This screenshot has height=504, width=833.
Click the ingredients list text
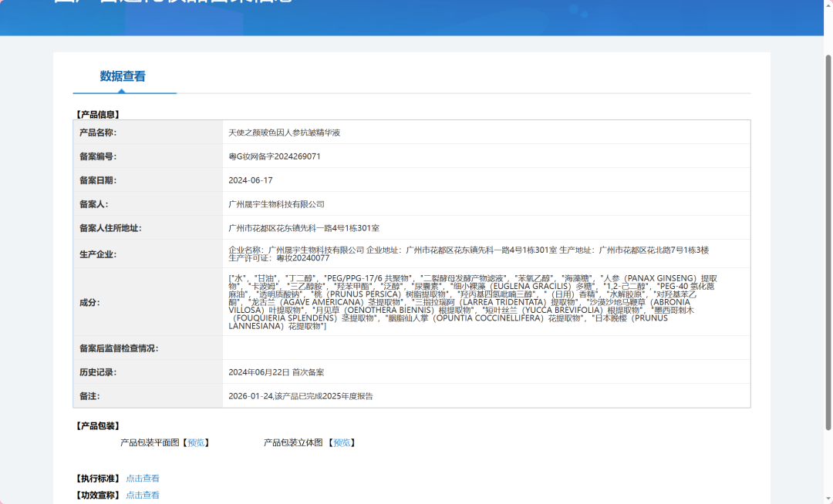pos(472,302)
